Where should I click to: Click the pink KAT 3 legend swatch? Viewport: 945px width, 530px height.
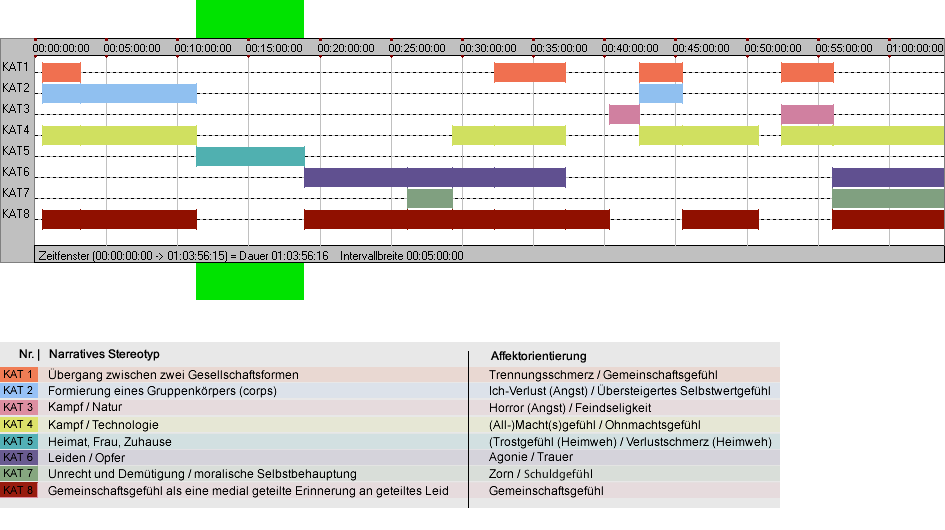click(19, 408)
